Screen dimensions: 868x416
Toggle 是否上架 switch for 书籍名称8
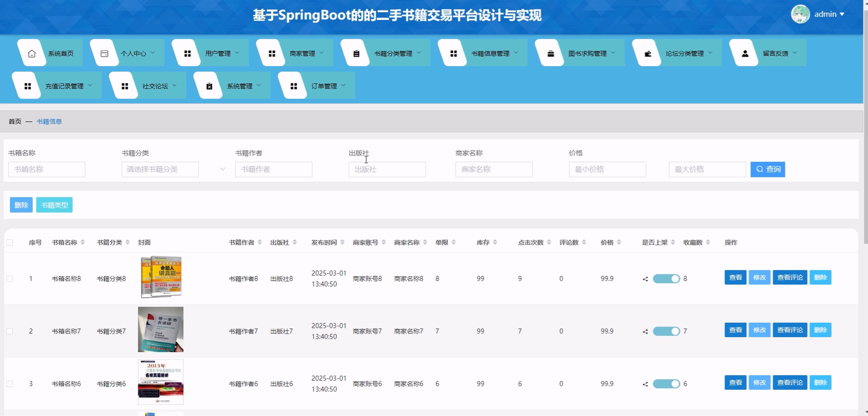coord(666,279)
